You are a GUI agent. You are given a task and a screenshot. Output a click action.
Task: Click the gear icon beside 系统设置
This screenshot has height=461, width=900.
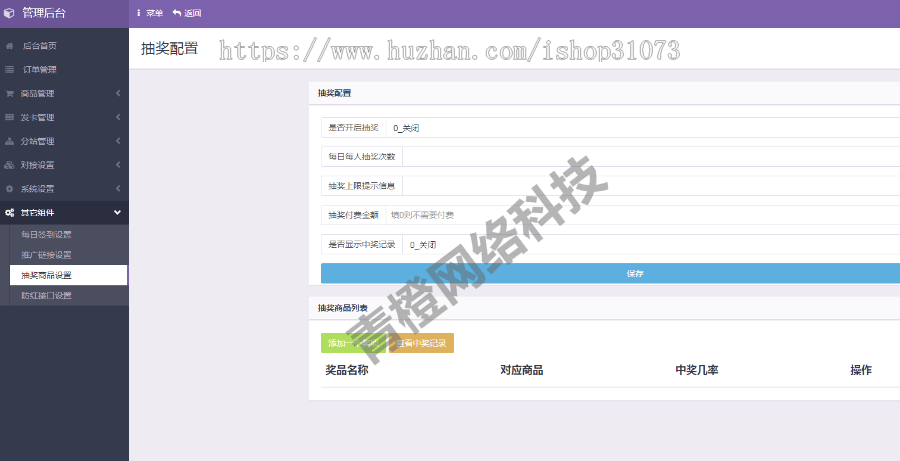9,189
